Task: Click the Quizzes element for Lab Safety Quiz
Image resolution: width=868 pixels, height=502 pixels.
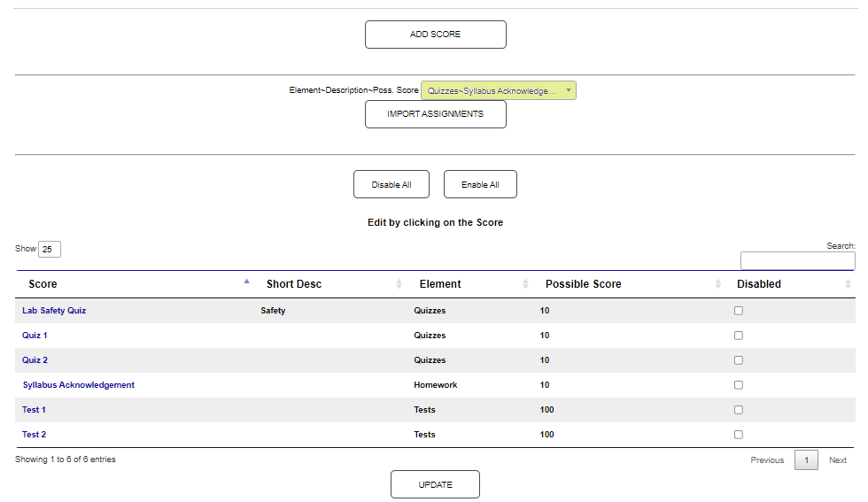Action: point(430,311)
